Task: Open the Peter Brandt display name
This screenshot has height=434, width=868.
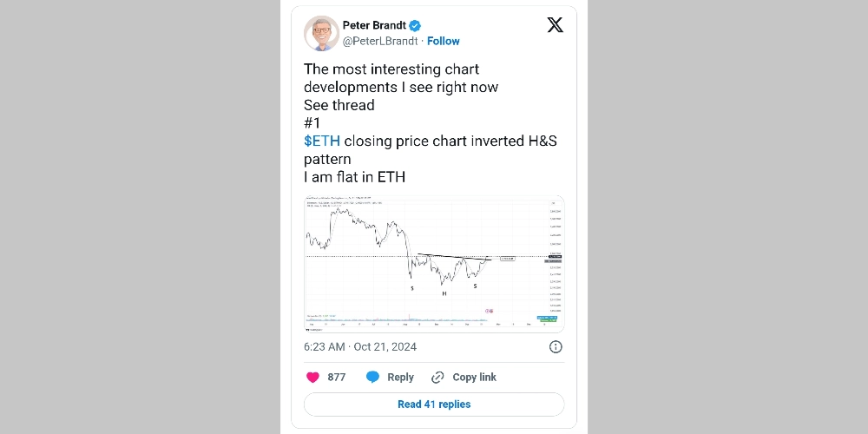Action: pos(373,25)
